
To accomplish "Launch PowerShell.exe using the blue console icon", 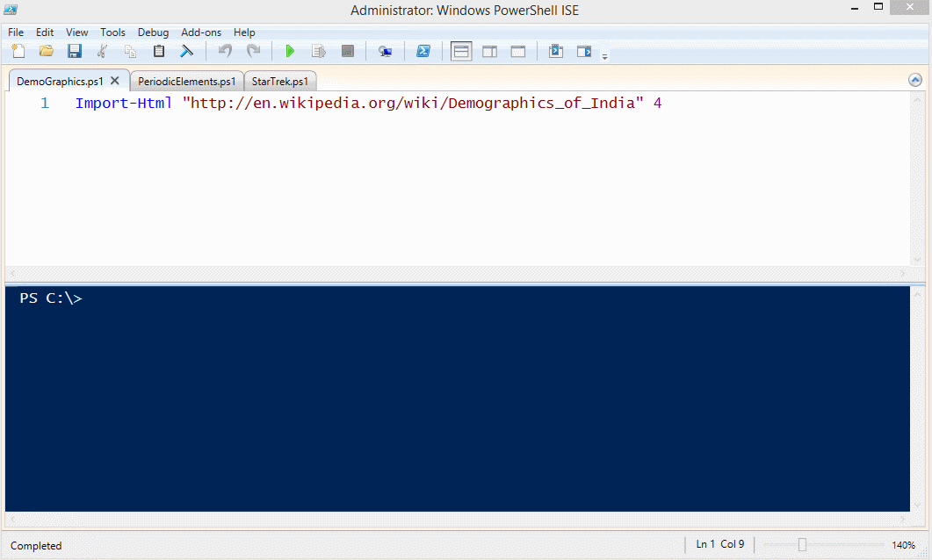I will coord(423,52).
